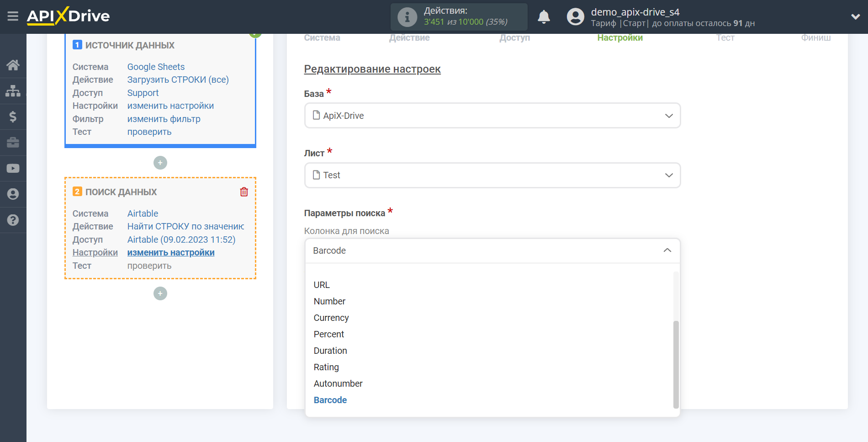Open the Финиш step tab

(816, 38)
